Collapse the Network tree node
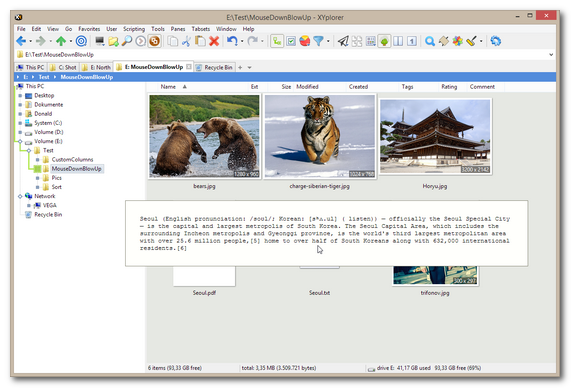This screenshot has width=571, height=388. pos(20,196)
